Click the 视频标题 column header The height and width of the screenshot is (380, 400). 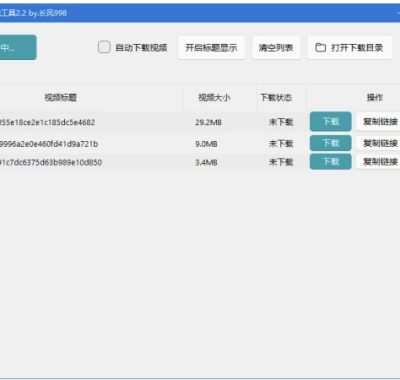[x=61, y=97]
